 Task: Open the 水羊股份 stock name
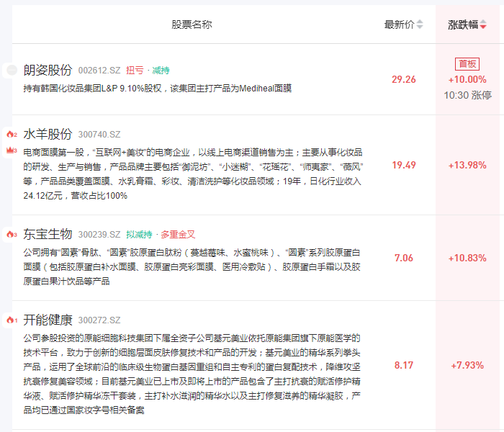48,134
